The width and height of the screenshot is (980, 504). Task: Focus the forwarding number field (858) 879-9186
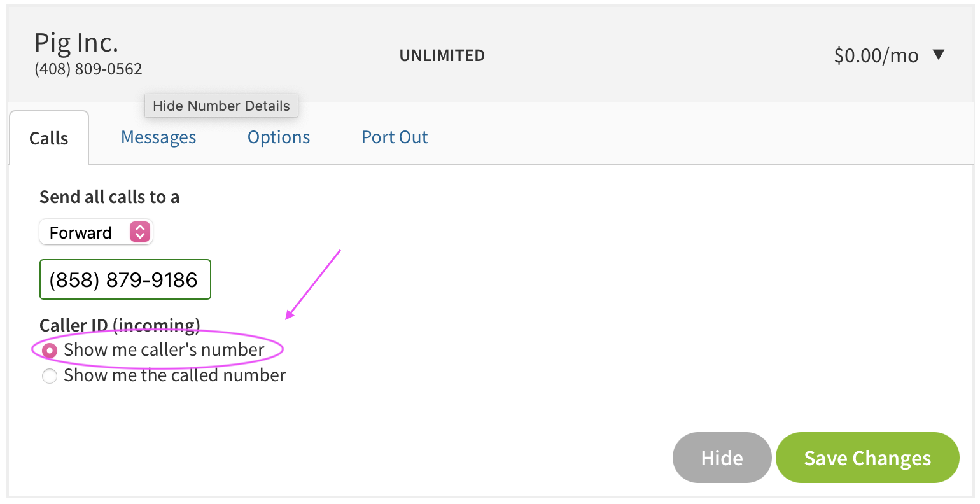point(125,279)
